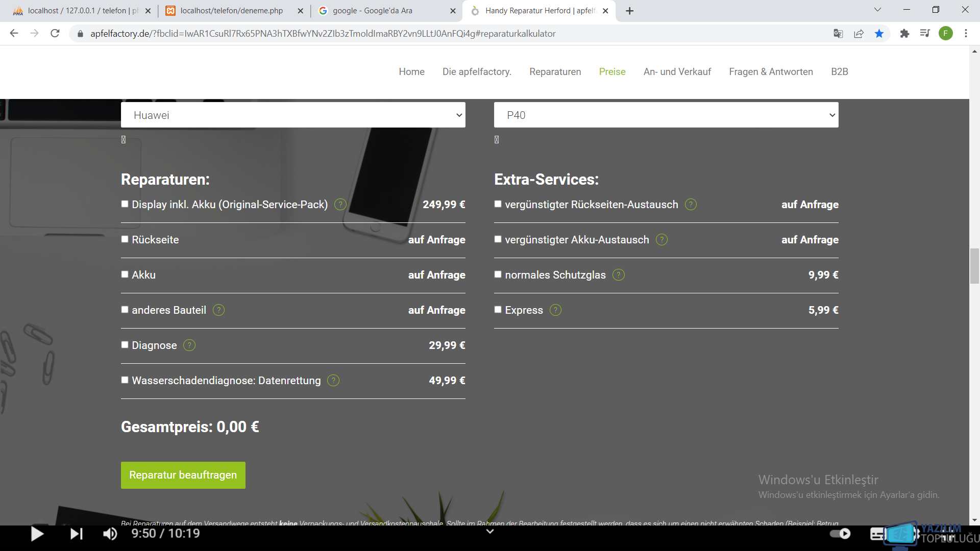The image size is (980, 551).
Task: Toggle the autoplay switch
Action: pos(840,534)
